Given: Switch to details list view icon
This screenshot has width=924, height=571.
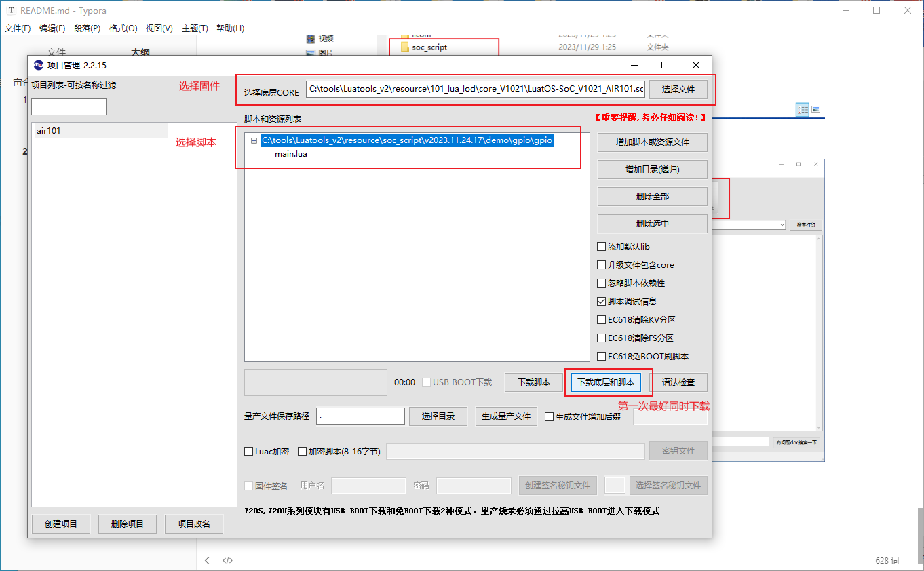Looking at the screenshot, I should coord(803,109).
